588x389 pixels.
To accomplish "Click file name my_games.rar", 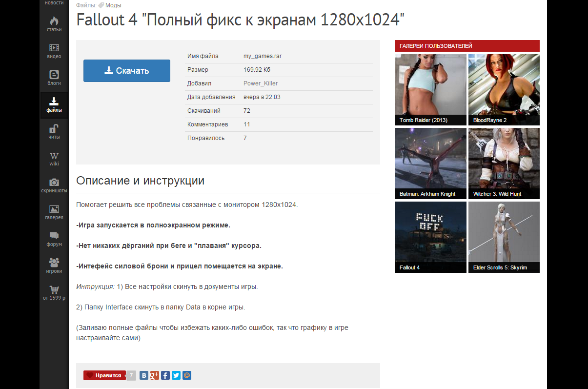I will [x=263, y=56].
